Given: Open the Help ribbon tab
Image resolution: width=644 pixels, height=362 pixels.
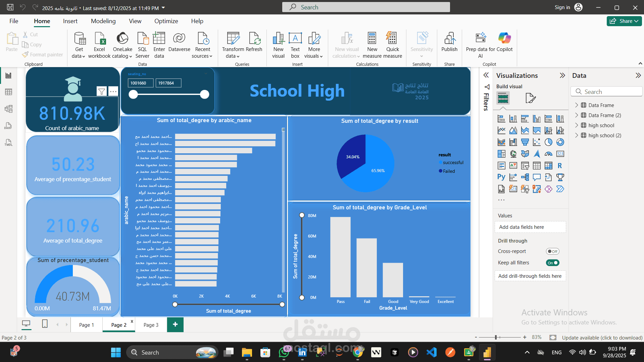Looking at the screenshot, I should point(197,21).
